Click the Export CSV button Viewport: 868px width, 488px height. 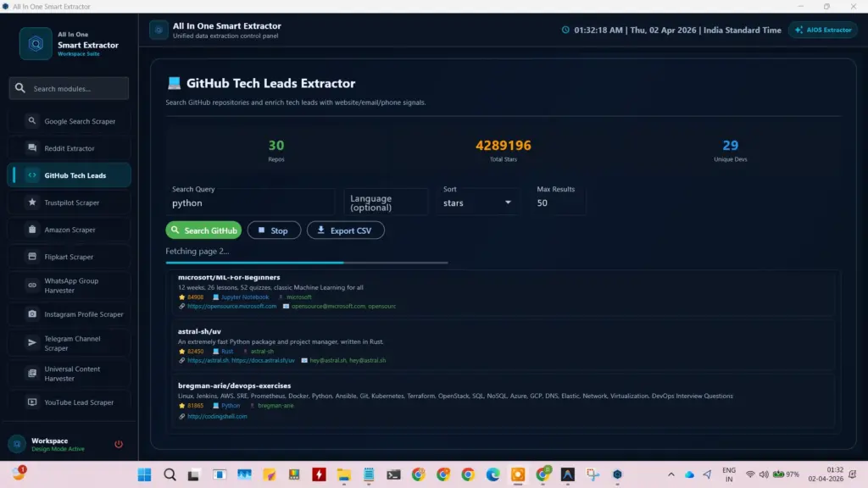tap(346, 230)
